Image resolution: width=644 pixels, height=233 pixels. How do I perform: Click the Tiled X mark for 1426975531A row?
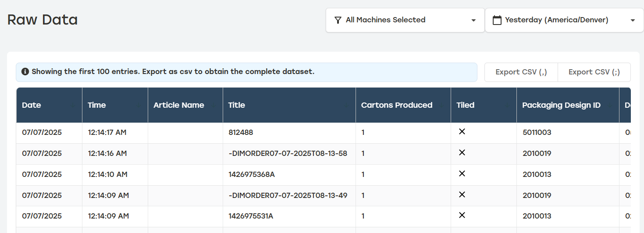[x=462, y=215]
